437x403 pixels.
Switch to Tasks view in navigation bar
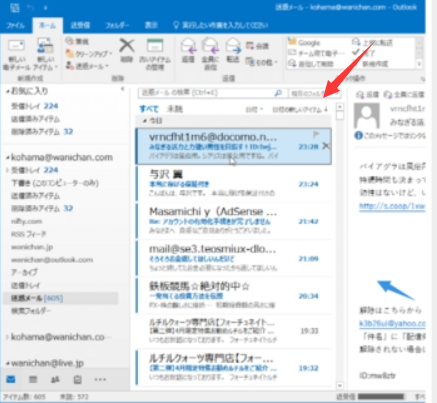point(77,379)
